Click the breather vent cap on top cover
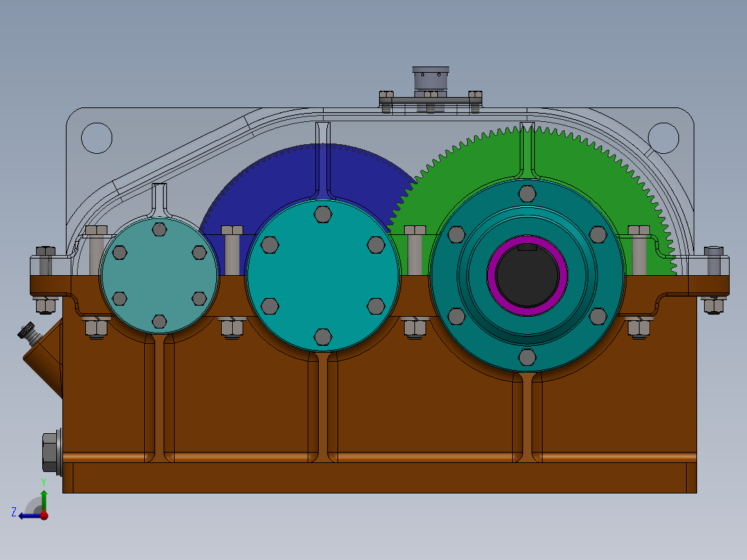The width and height of the screenshot is (747, 560). tap(431, 76)
